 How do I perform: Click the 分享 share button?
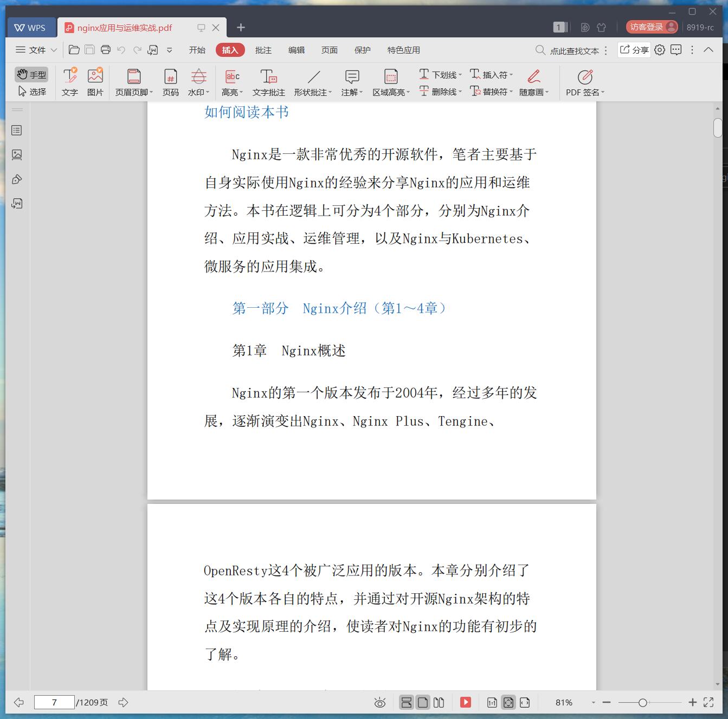click(x=634, y=50)
